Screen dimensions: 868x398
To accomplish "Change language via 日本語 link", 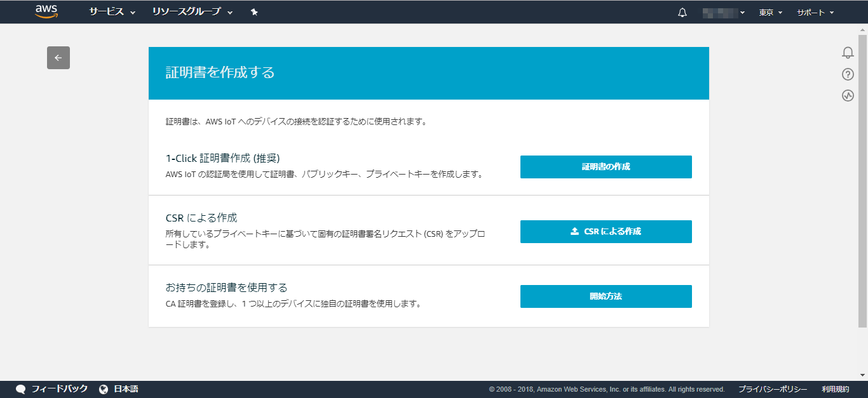I will [126, 389].
